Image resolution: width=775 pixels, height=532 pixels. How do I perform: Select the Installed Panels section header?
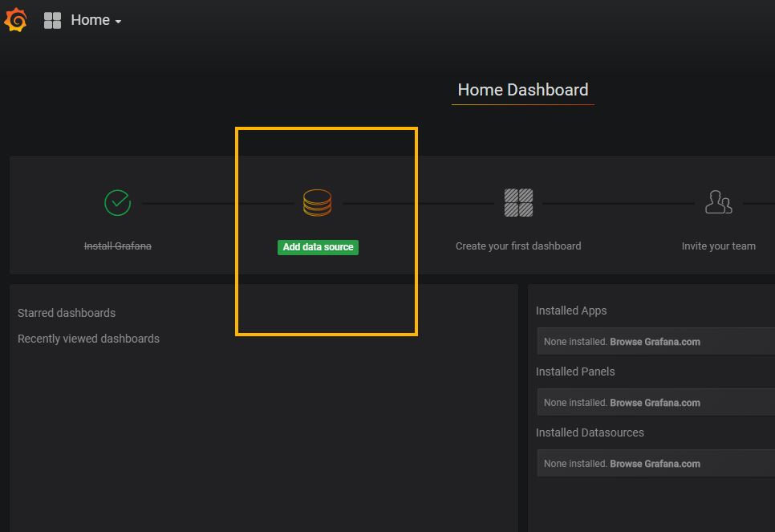(x=575, y=372)
